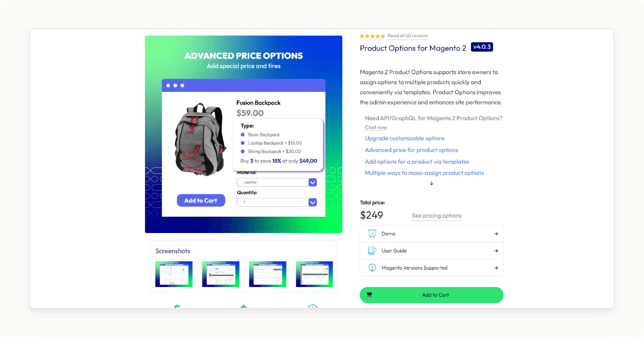Image resolution: width=644 pixels, height=337 pixels.
Task: Click the down arrow expander icon
Action: tap(431, 183)
